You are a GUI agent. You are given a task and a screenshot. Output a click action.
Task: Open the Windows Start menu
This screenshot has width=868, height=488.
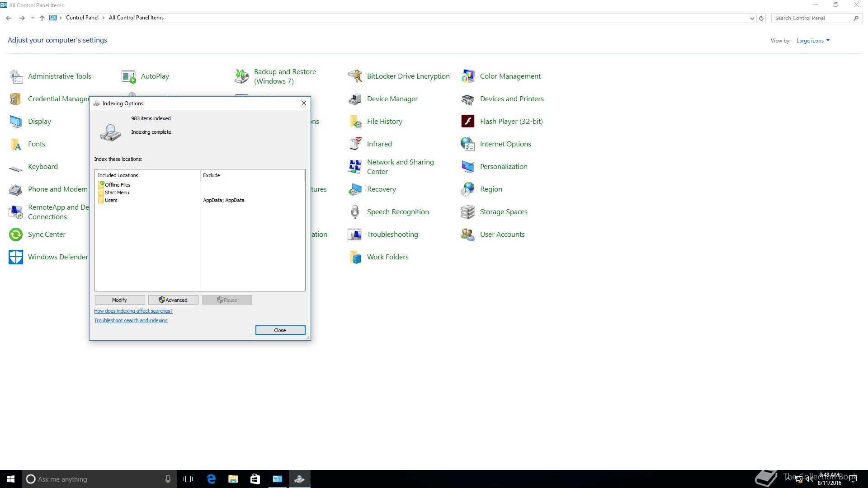click(11, 479)
